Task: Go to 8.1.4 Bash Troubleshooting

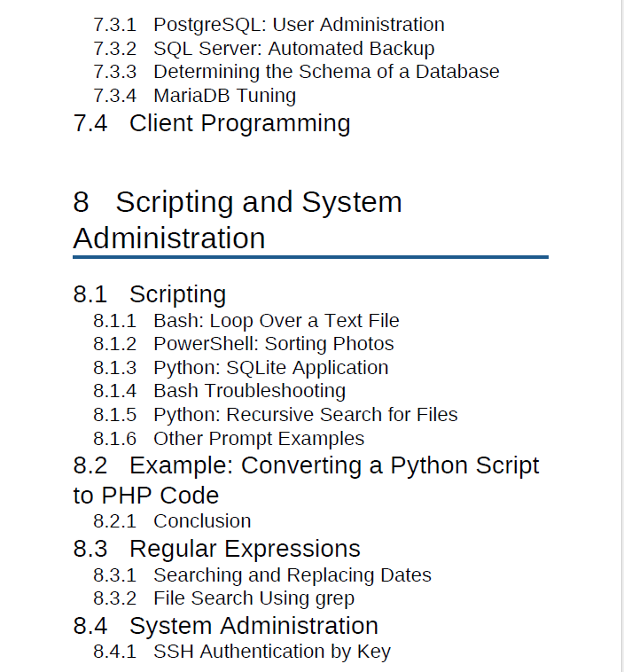Action: pos(220,391)
